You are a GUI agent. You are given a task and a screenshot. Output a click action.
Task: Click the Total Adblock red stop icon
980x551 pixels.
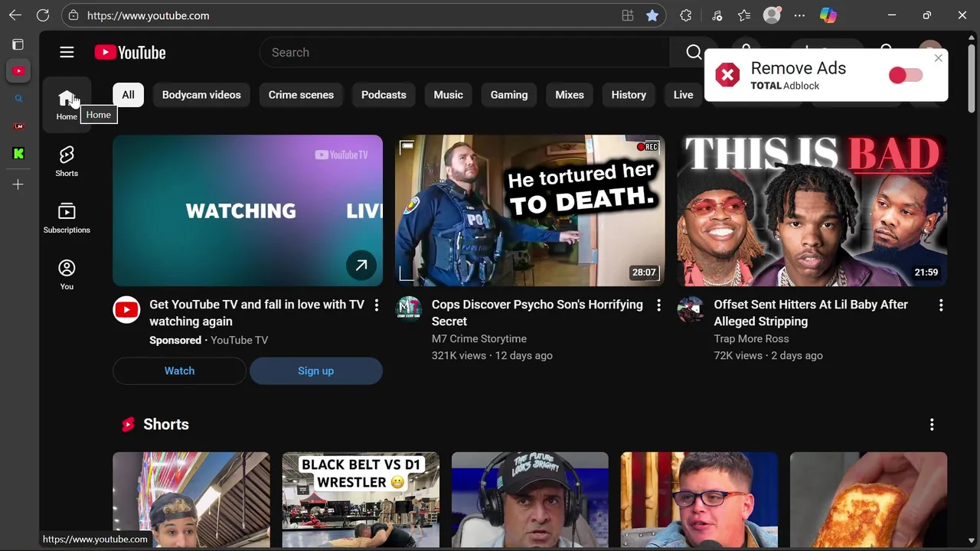click(x=727, y=75)
